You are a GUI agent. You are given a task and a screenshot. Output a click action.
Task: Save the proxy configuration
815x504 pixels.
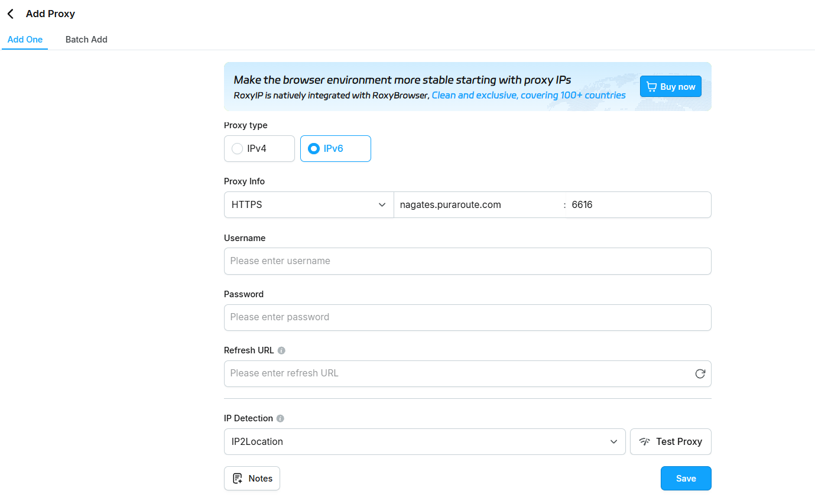[x=686, y=479]
